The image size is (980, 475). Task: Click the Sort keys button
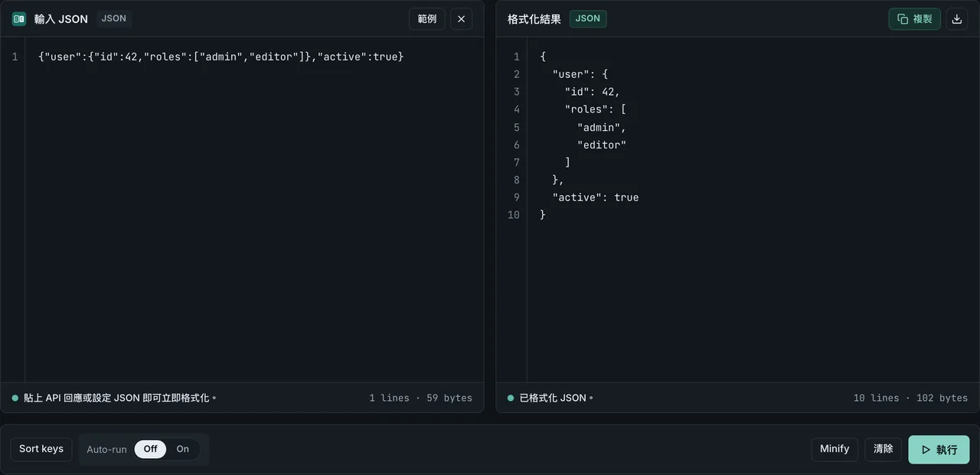[x=41, y=449]
